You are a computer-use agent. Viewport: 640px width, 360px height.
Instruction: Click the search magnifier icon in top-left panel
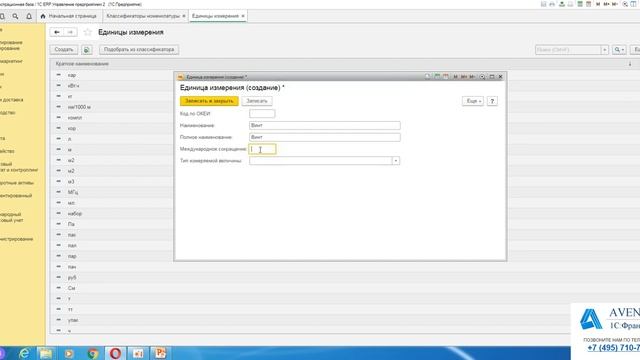(15, 16)
